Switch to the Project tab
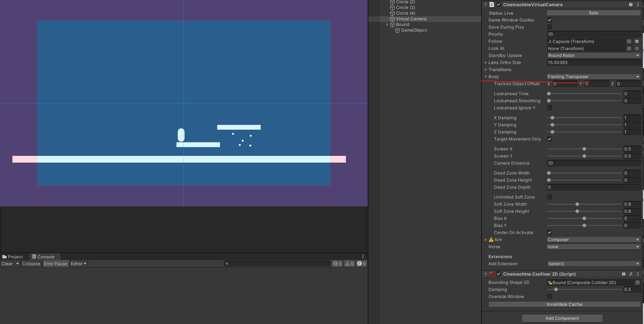The height and width of the screenshot is (324, 644). coord(13,256)
